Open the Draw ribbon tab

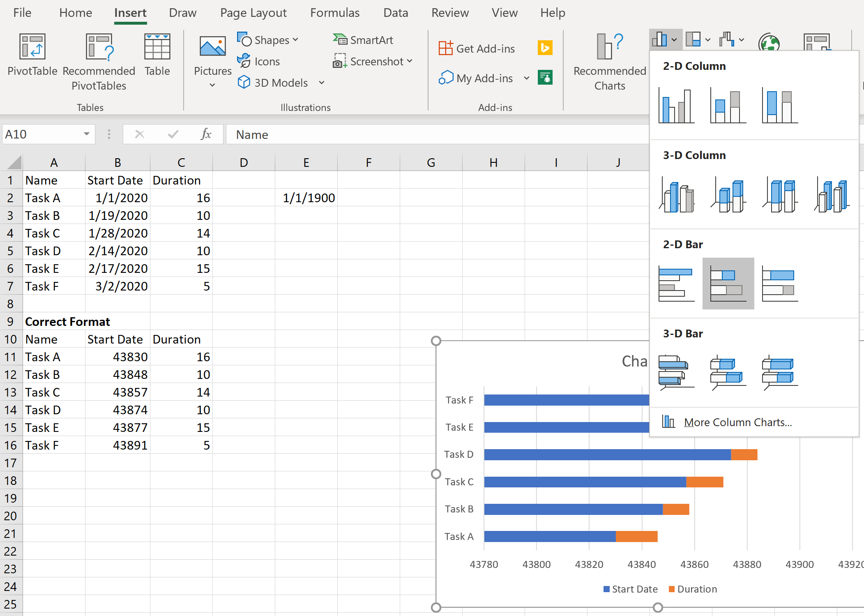183,13
